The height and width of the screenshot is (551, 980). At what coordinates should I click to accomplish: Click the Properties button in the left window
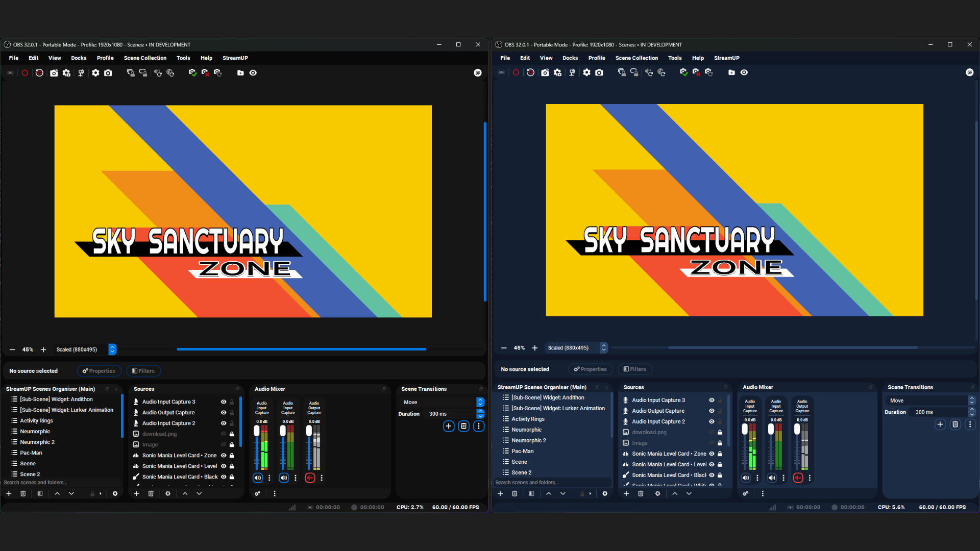(x=99, y=371)
